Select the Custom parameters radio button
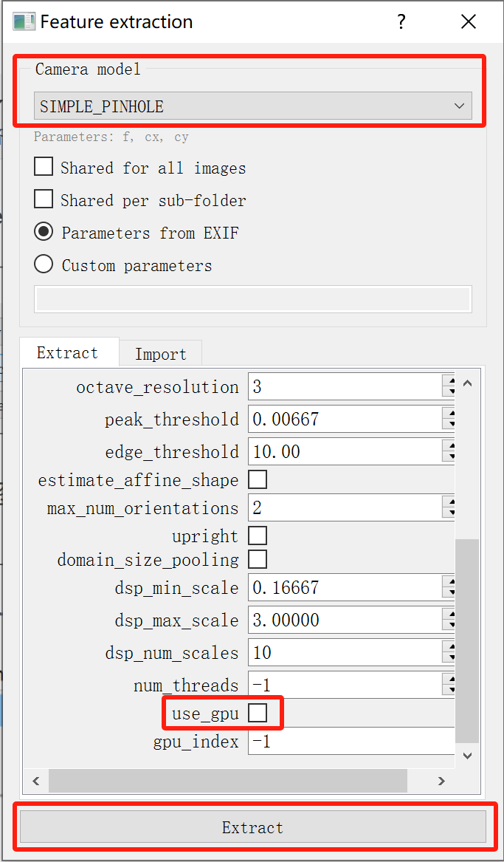 click(x=43, y=264)
